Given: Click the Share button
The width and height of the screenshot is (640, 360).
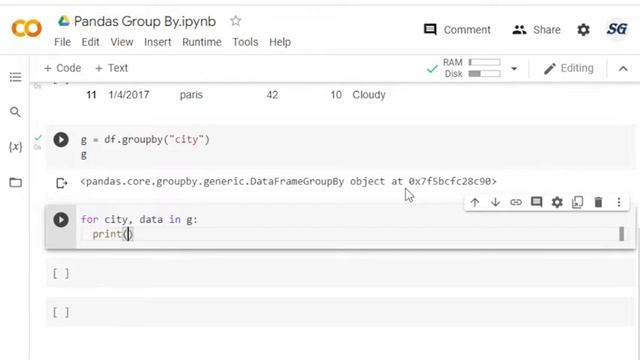Looking at the screenshot, I should (536, 30).
